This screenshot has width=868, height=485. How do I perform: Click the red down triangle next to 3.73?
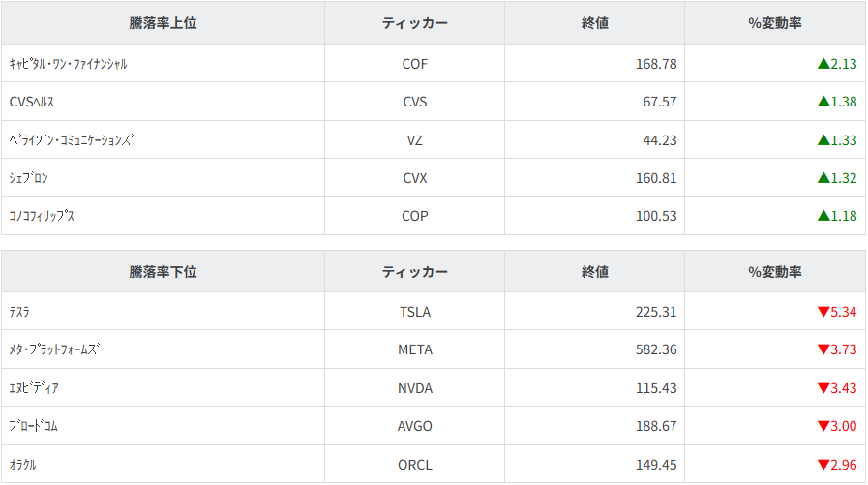point(823,349)
